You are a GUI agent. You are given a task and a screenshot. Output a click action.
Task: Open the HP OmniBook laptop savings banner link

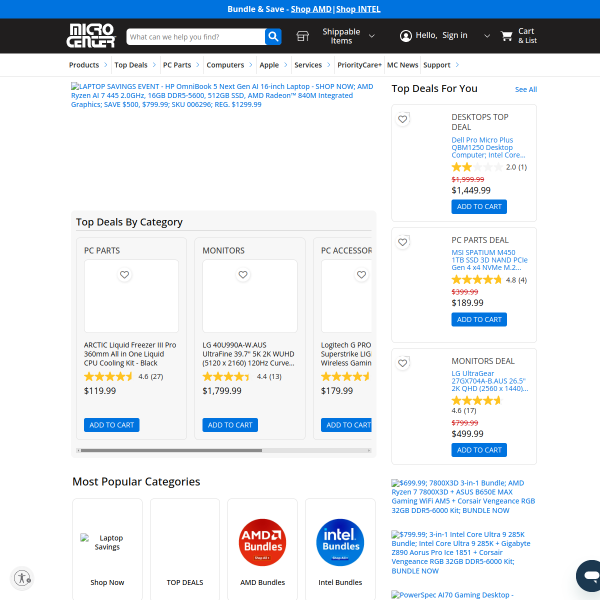pos(222,95)
